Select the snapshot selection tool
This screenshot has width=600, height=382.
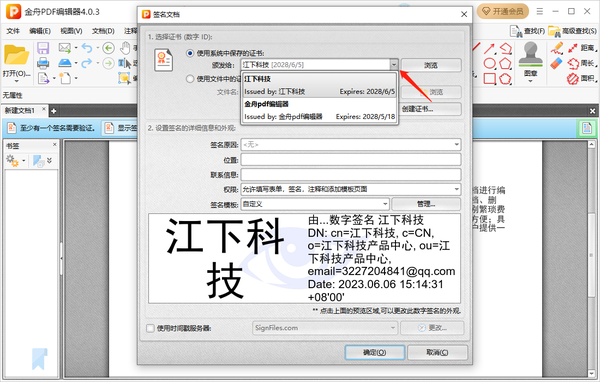click(124, 78)
